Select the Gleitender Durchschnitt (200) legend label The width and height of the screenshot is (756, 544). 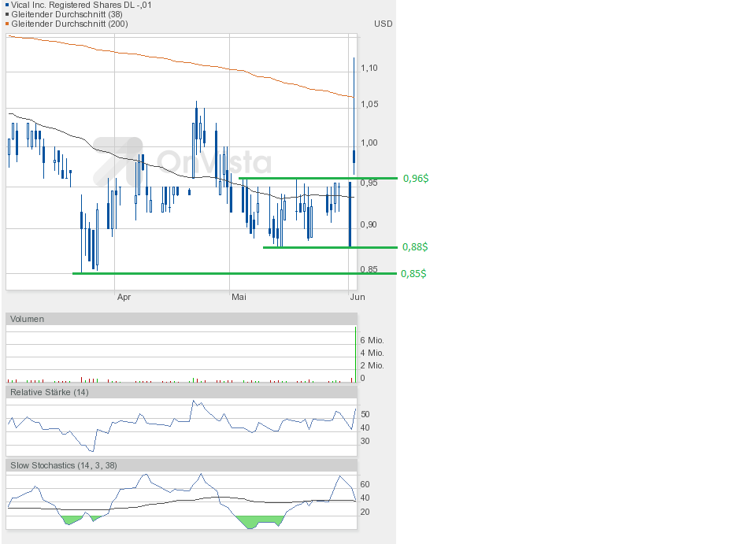coord(69,24)
